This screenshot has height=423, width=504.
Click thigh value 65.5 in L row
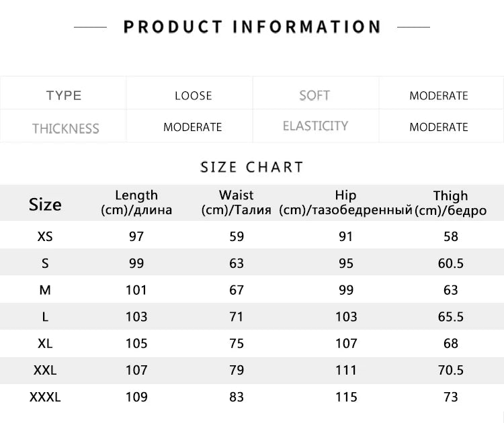450,317
